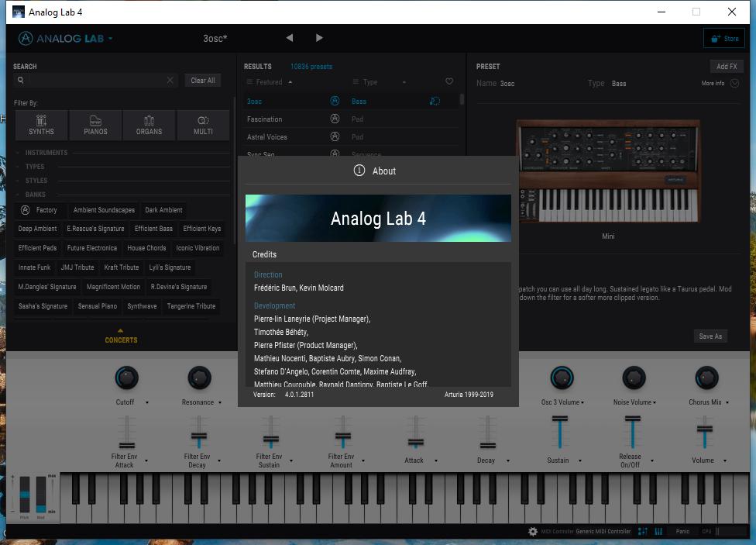Click the MIDI mapping mixer icon
Image resolution: width=756 pixels, height=545 pixels.
click(x=643, y=532)
